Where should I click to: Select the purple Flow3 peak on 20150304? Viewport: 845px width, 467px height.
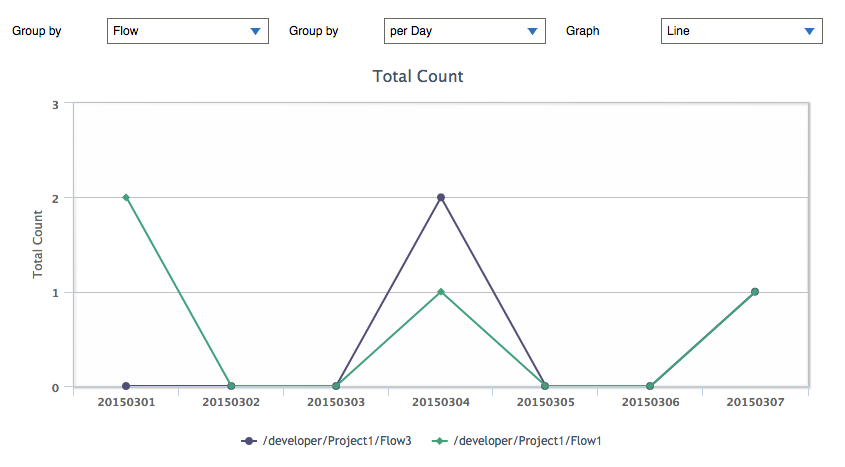click(x=441, y=198)
